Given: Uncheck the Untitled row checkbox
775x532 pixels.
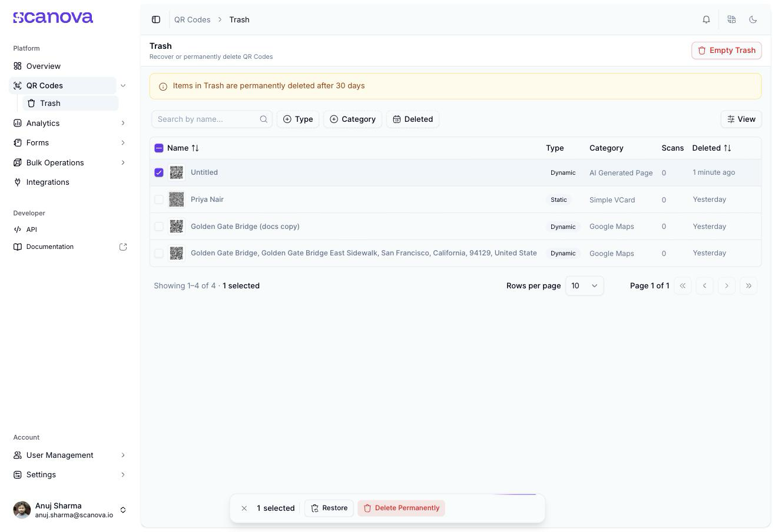Looking at the screenshot, I should [x=159, y=172].
